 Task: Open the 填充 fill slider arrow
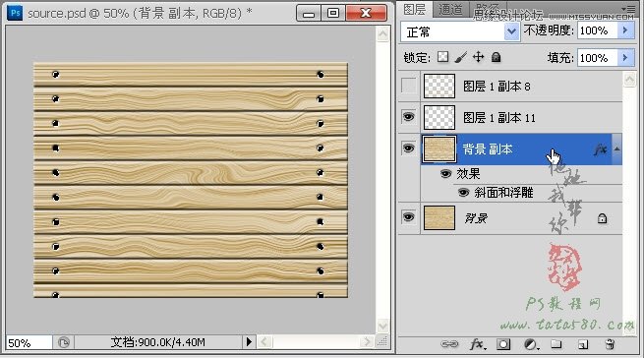pyautogui.click(x=625, y=58)
